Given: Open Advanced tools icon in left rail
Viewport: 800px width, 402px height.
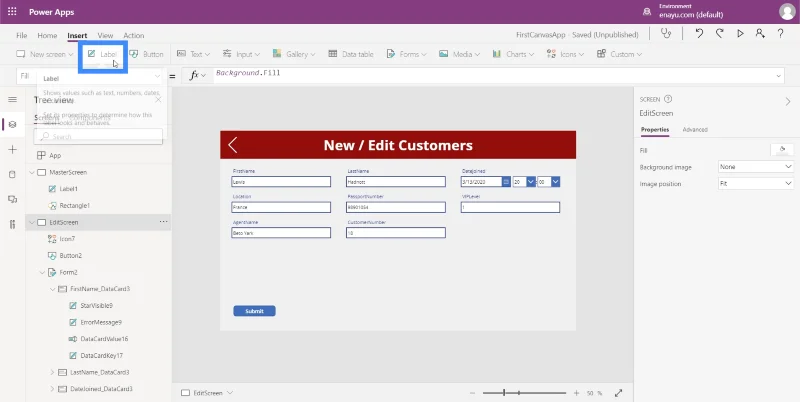Looking at the screenshot, I should point(13,224).
